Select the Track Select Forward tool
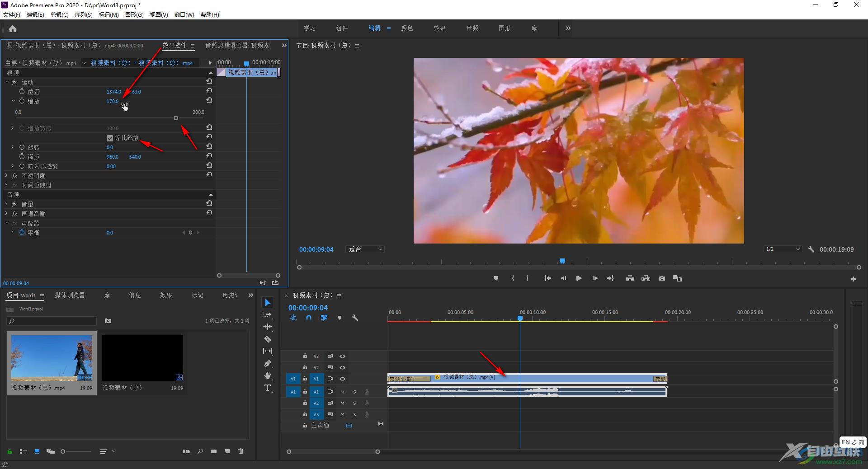Image resolution: width=868 pixels, height=469 pixels. coord(268,314)
